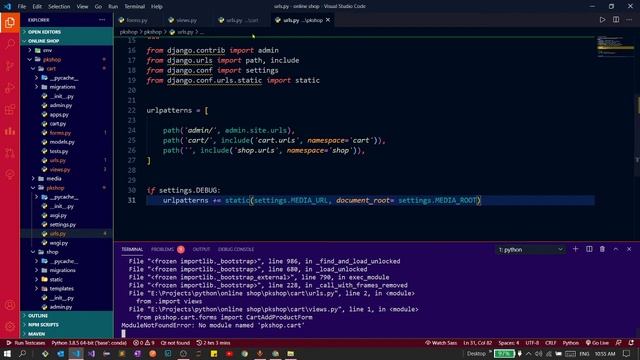Viewport: 640px width, 360px height.
Task: Open notifications bell in status bar
Action: tap(631, 343)
